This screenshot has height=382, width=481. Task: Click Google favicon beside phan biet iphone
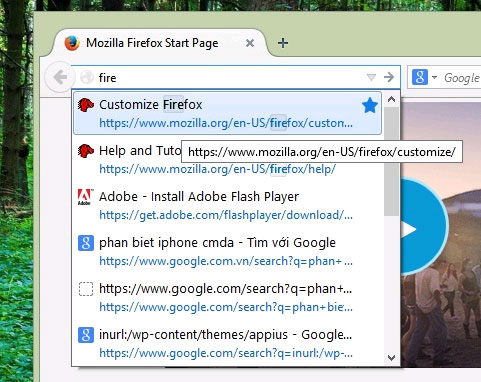click(x=86, y=243)
